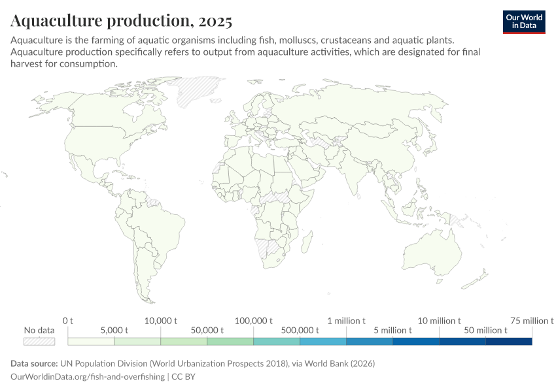Click the chart title Aquaculture production, 2025
The width and height of the screenshot is (556, 392).
click(x=122, y=21)
